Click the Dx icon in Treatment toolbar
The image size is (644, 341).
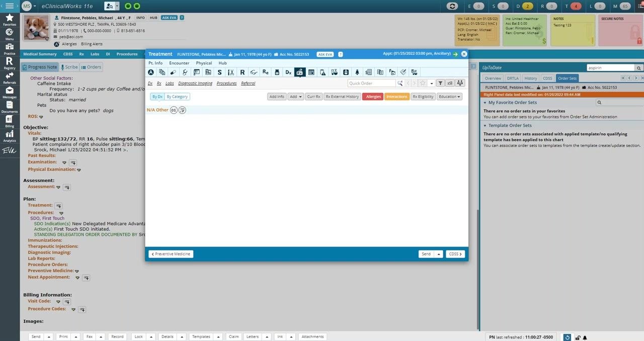click(288, 72)
